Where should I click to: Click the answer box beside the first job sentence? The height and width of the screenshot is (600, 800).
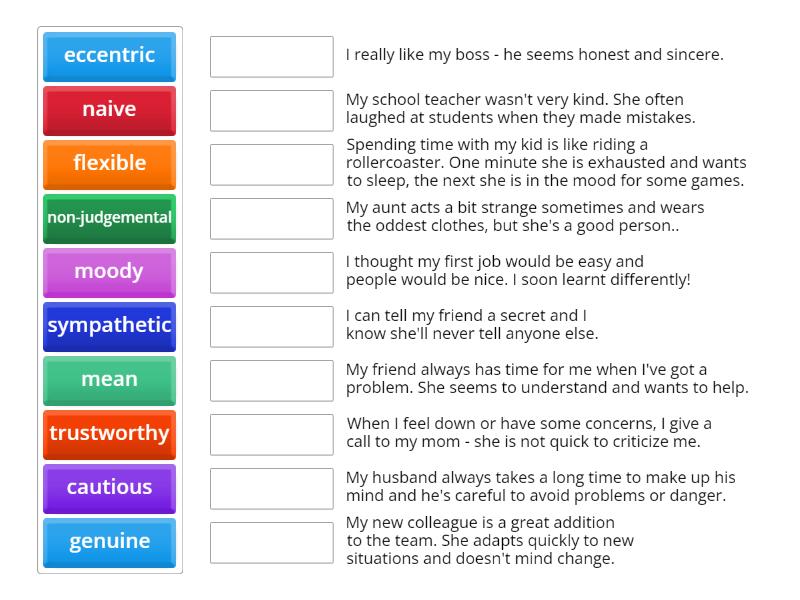[271, 271]
